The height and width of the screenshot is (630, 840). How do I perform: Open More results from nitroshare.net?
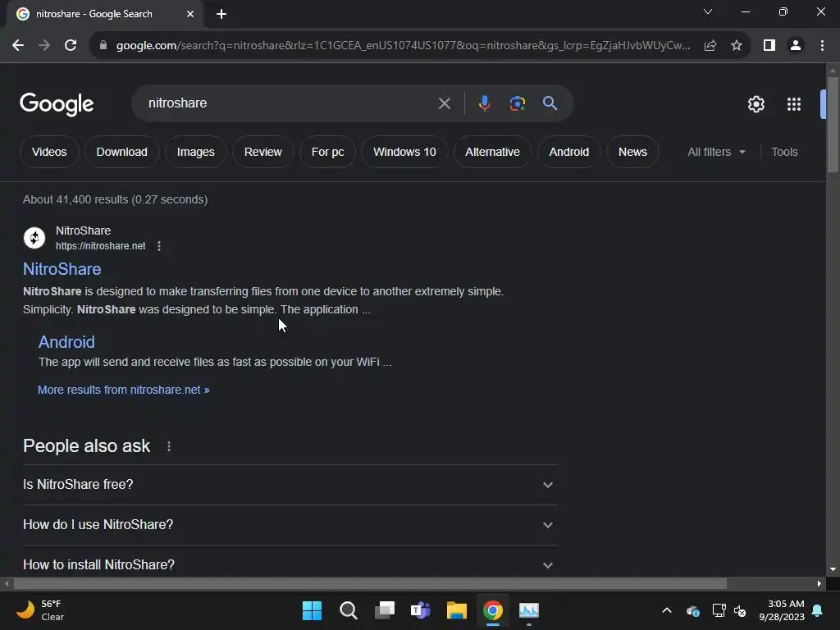123,390
